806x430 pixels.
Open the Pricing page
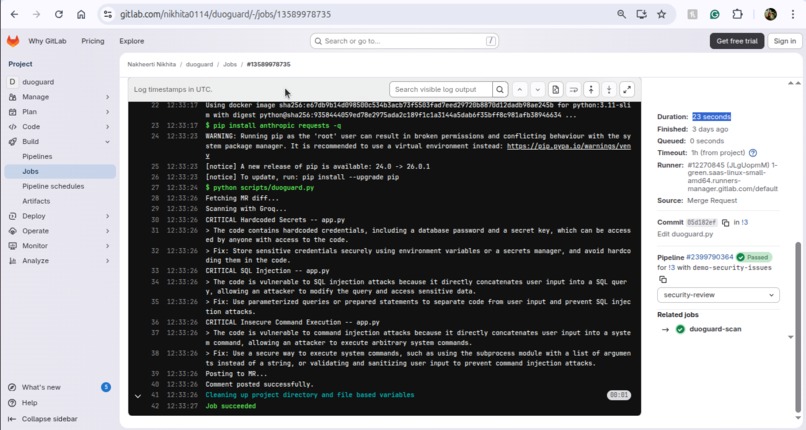point(93,41)
